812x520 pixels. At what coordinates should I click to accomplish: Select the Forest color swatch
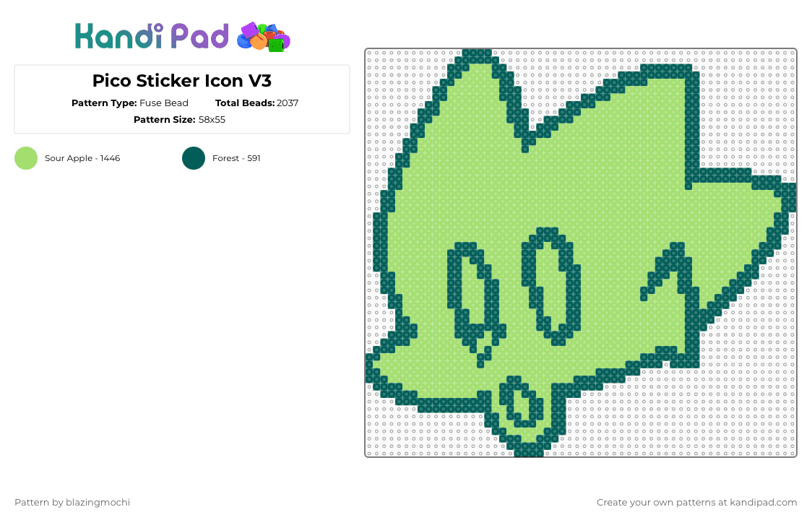coord(194,158)
